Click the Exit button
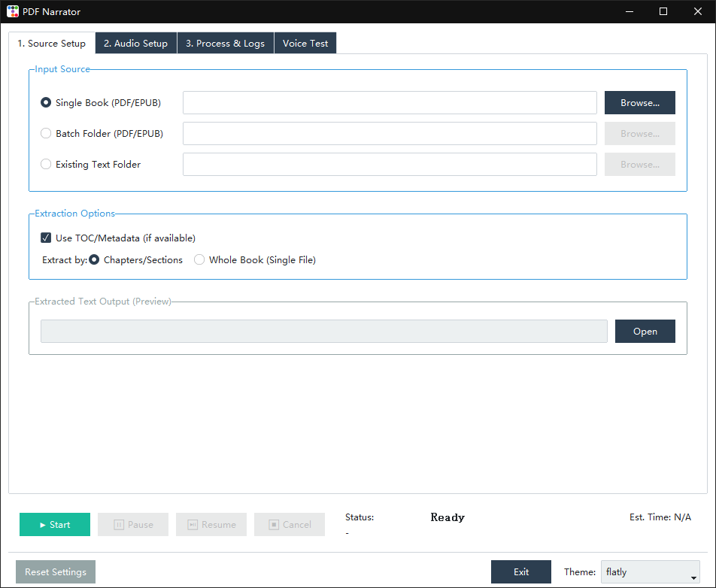The height and width of the screenshot is (588, 716). 521,571
